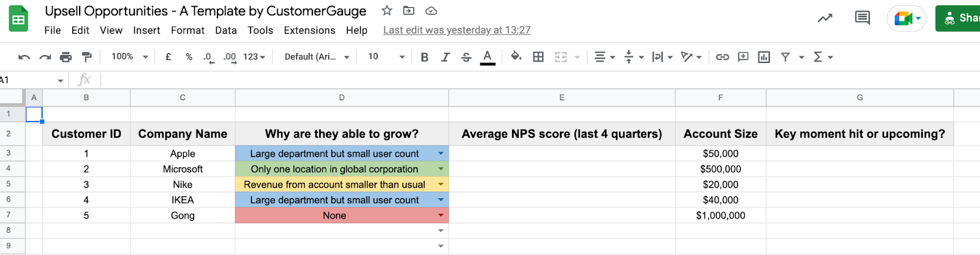Open last edit version history link
980x255 pixels.
point(457,30)
